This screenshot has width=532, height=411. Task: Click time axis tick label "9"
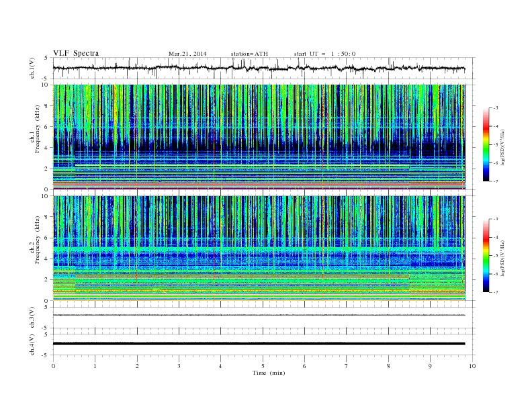[431, 366]
